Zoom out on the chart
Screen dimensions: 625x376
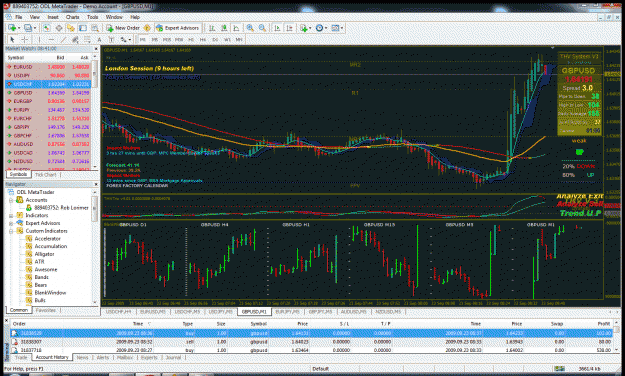coord(262,28)
